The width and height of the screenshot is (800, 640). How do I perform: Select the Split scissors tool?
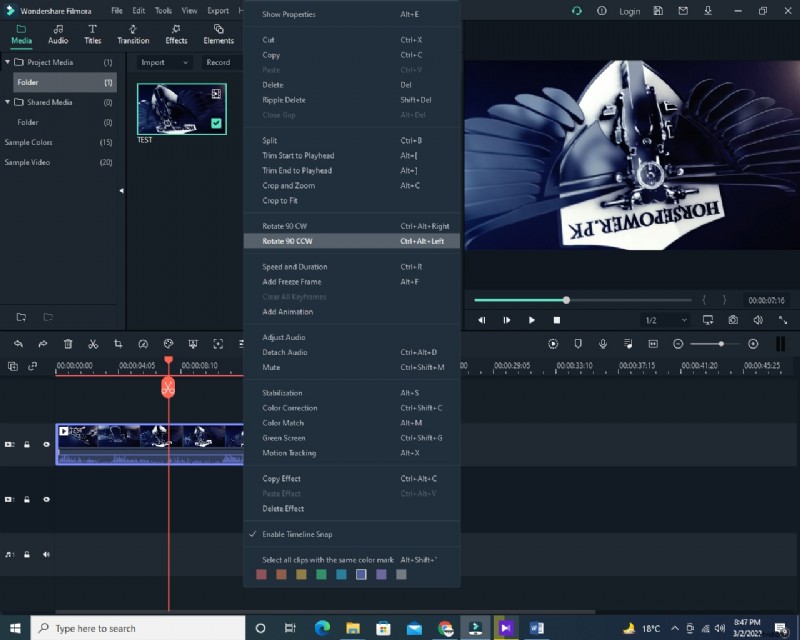pyautogui.click(x=93, y=345)
